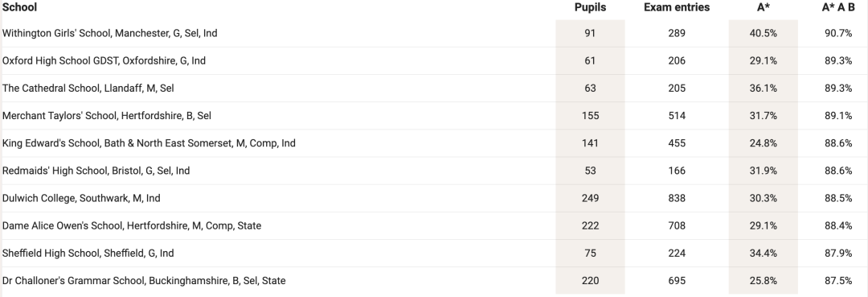The image size is (868, 297).
Task: Click the 90.7% A* A B cell
Action: (x=838, y=33)
